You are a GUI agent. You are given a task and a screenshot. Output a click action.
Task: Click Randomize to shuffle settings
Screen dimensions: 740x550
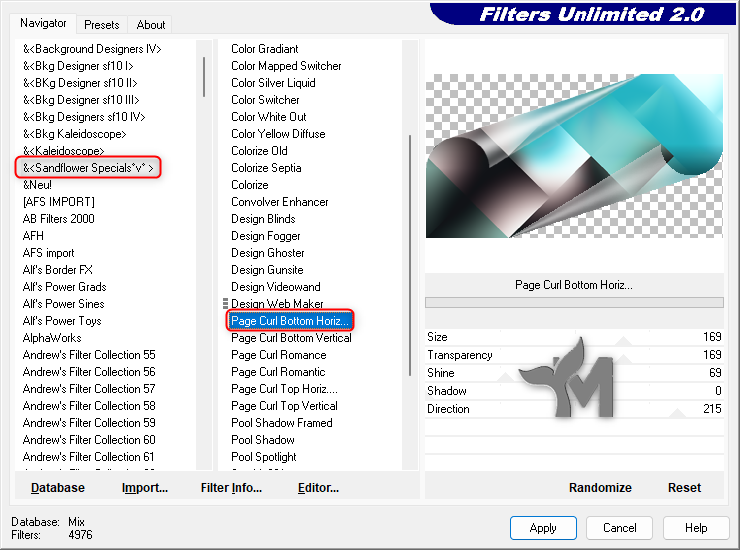click(x=600, y=488)
